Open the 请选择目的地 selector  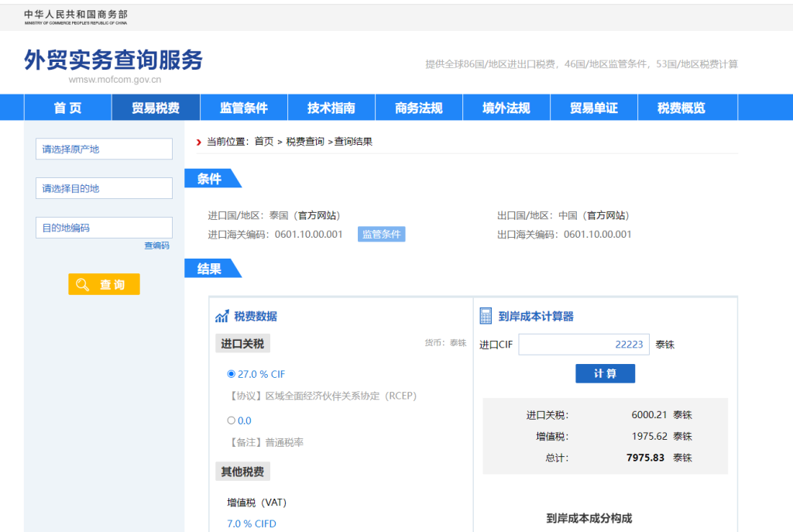105,189
